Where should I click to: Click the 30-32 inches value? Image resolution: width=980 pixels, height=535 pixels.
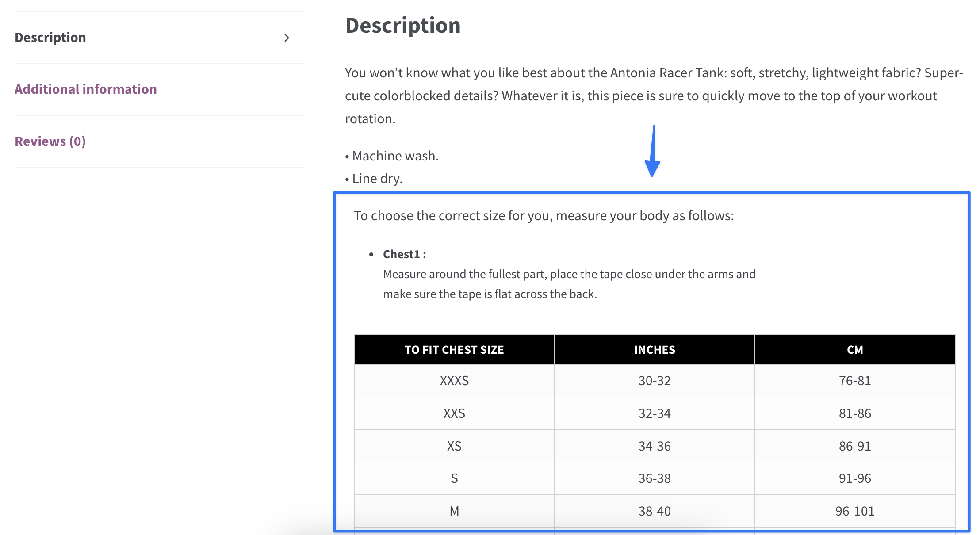(x=655, y=381)
